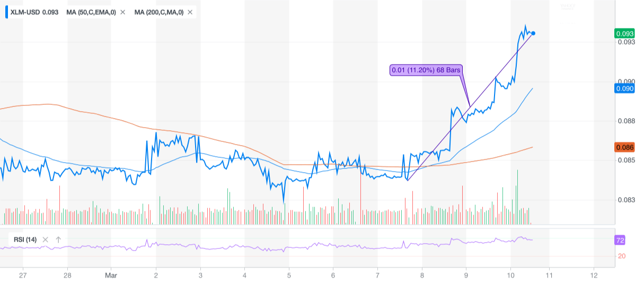Click the purple RSI value 72 tag
The height and width of the screenshot is (283, 644).
coord(620,240)
